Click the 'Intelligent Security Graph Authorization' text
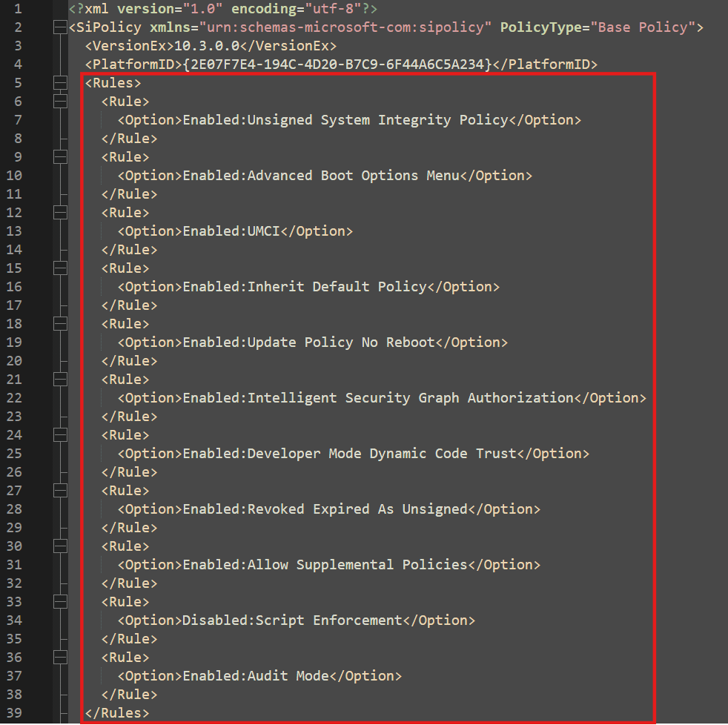The width and height of the screenshot is (728, 725). tap(410, 398)
